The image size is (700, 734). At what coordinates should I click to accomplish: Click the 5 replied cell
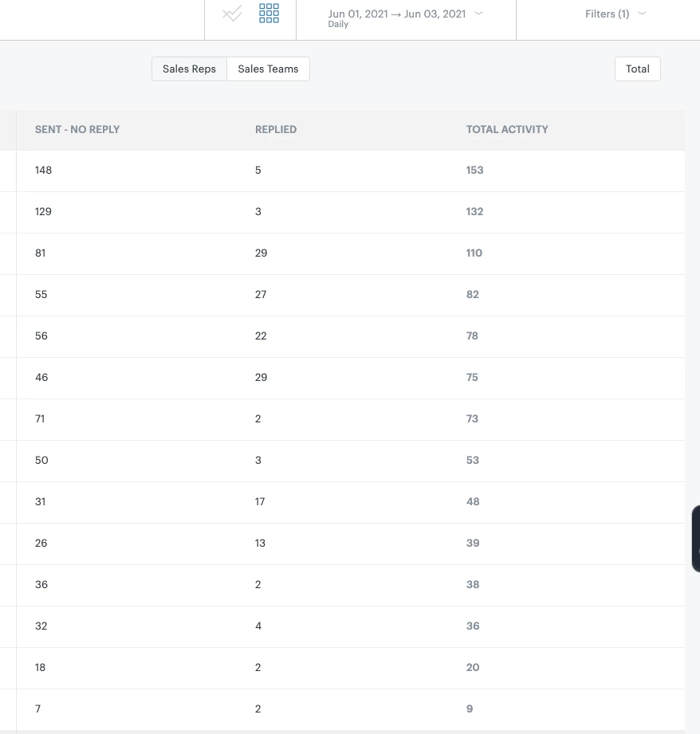pyautogui.click(x=258, y=171)
